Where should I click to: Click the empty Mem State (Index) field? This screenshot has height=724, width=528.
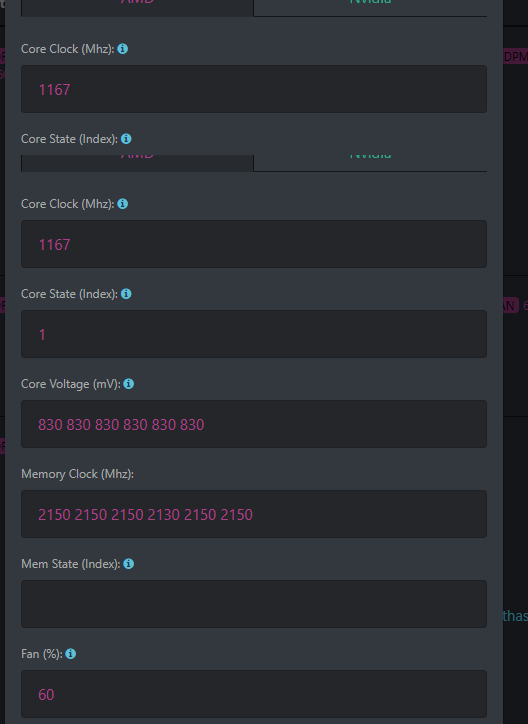[254, 604]
